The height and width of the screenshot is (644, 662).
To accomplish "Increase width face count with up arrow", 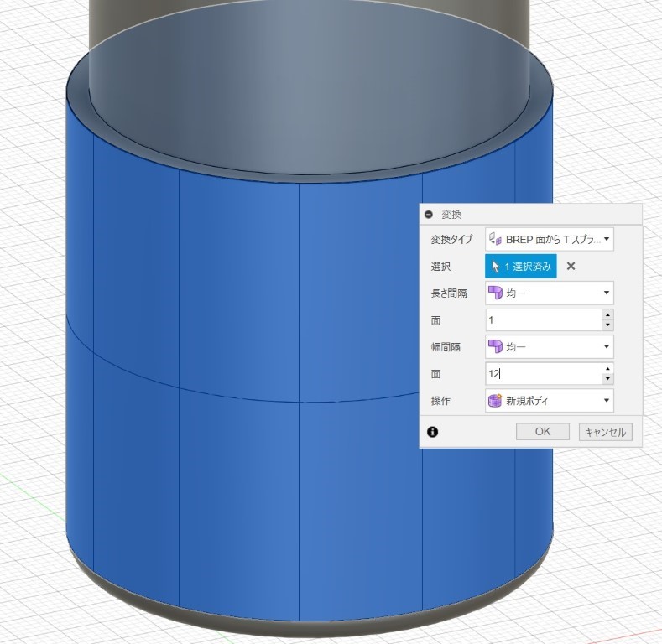I will [x=607, y=369].
